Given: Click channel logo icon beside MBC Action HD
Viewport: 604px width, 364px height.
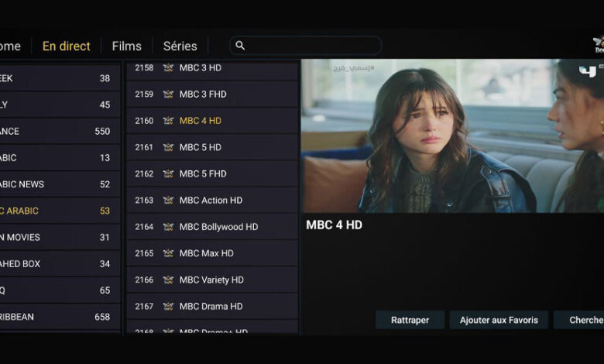Looking at the screenshot, I should pos(168,201).
